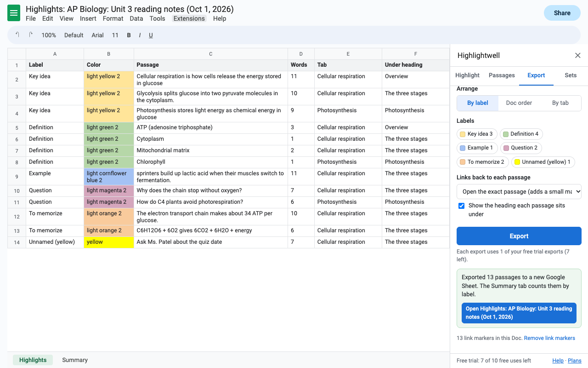Image resolution: width=588 pixels, height=368 pixels.
Task: Switch to the Sets tab
Action: (x=571, y=75)
